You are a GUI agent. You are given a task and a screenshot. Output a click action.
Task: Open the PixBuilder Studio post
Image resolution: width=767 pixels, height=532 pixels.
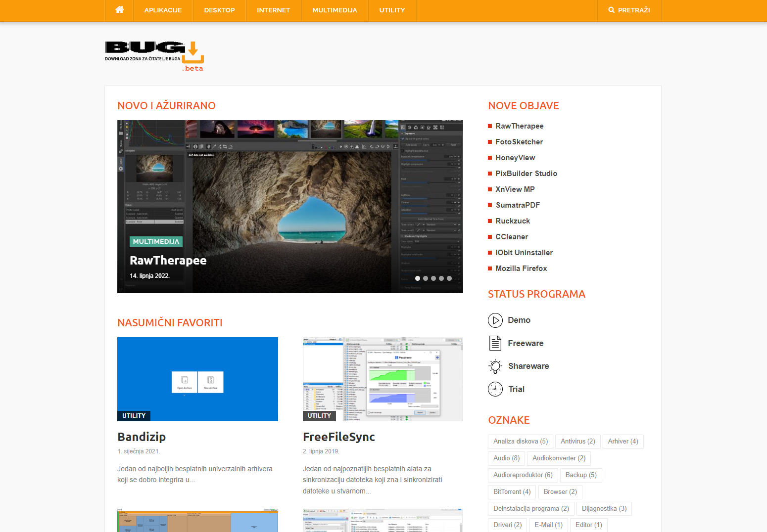point(527,174)
